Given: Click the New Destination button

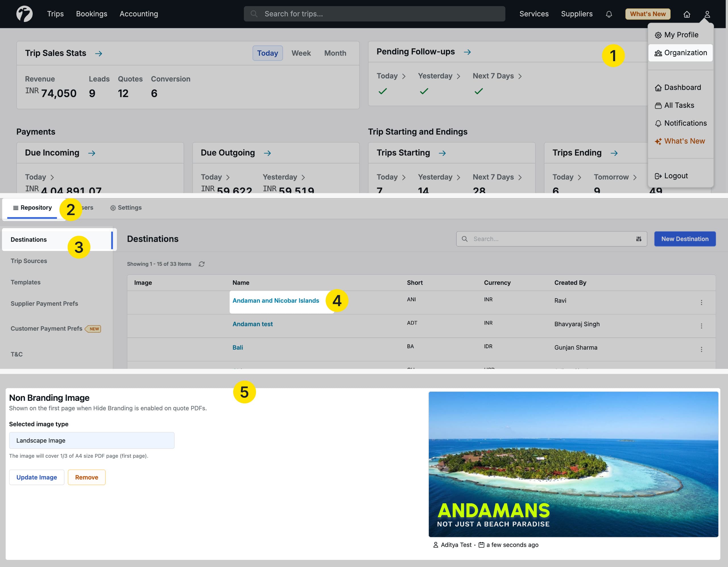Looking at the screenshot, I should tap(685, 239).
